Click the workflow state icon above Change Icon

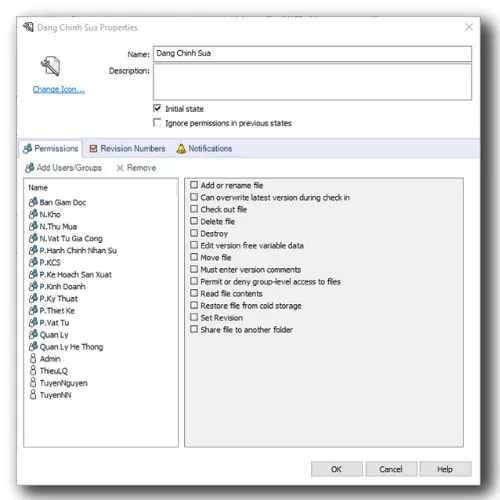click(x=51, y=66)
